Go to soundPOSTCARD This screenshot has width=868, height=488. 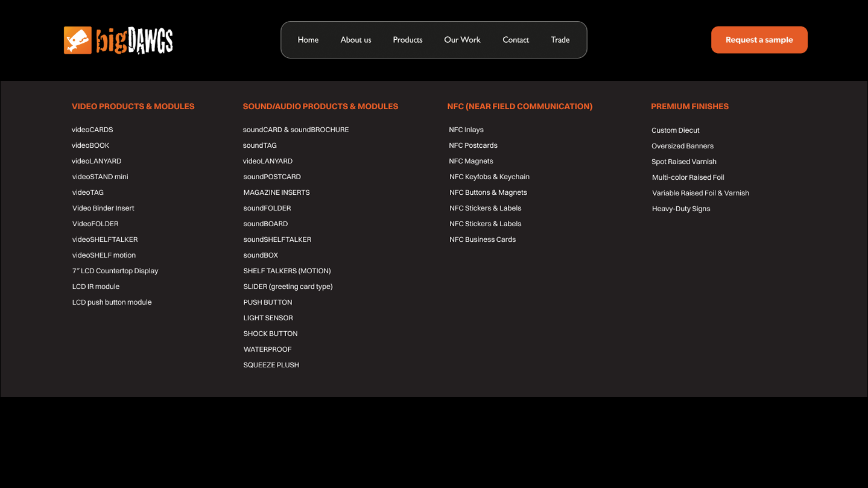pos(272,177)
